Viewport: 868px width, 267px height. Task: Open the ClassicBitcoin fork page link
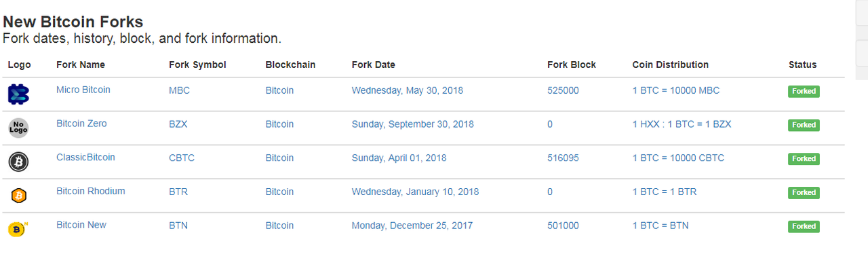[85, 157]
